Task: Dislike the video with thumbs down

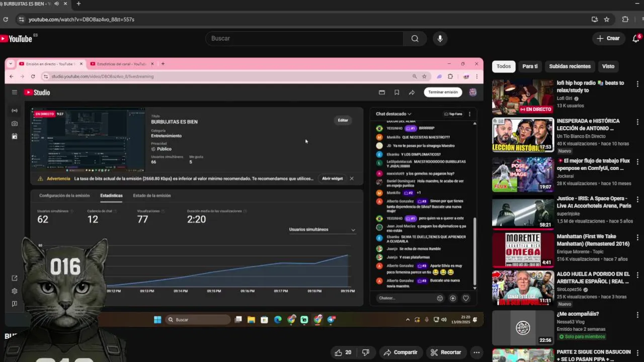Action: click(x=366, y=352)
